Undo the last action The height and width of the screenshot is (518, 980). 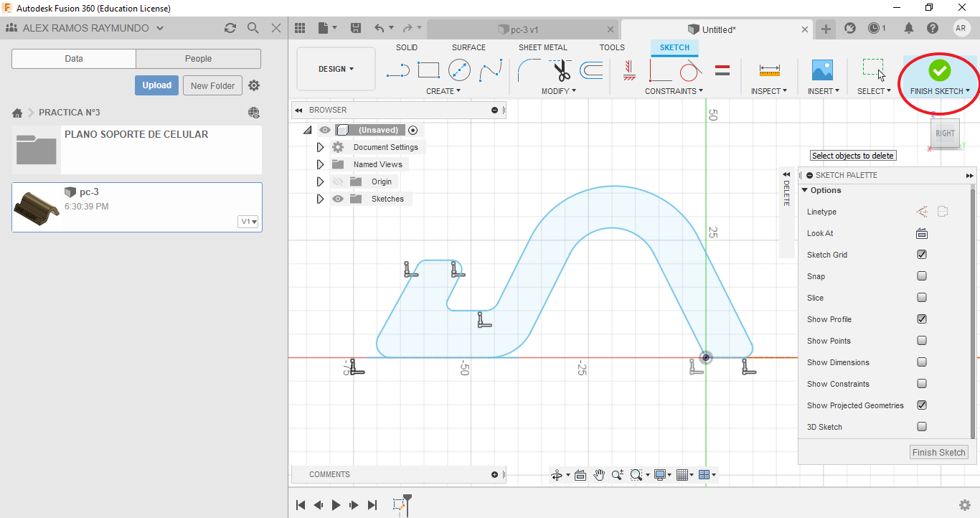tap(380, 28)
